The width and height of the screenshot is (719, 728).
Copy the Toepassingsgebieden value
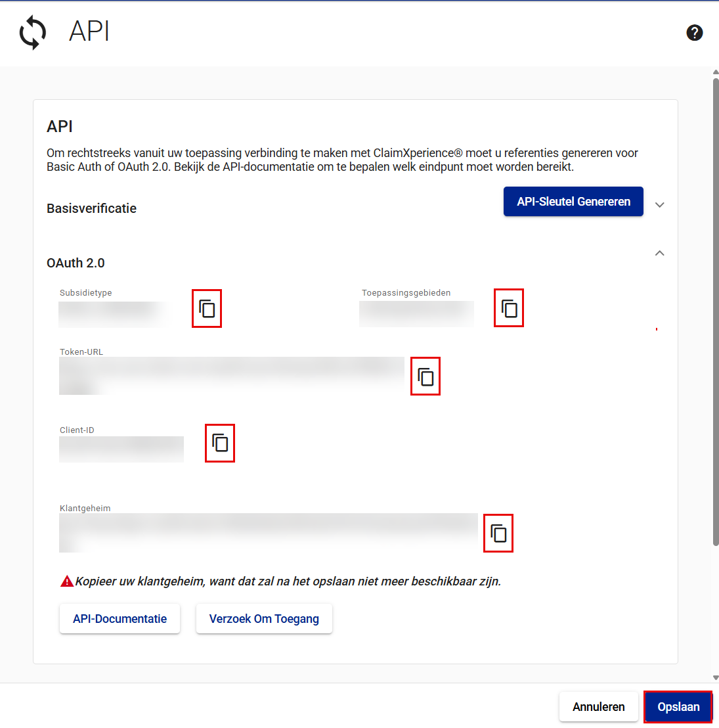tap(509, 308)
